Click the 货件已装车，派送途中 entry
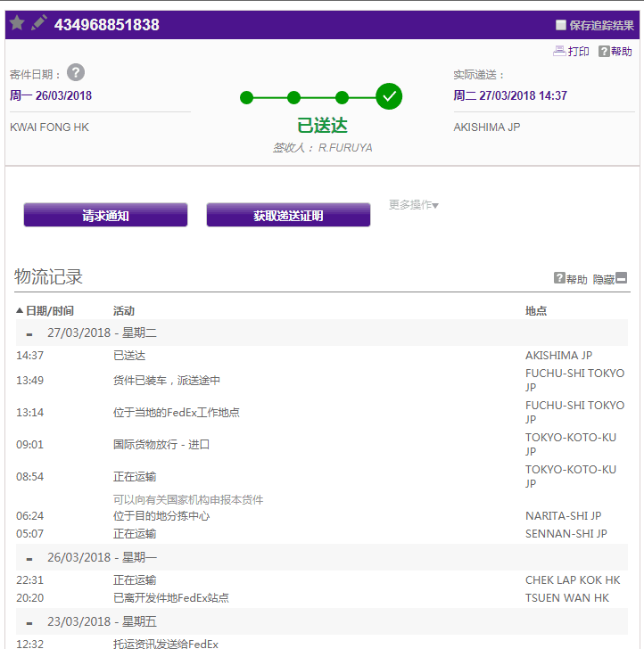Screen dimensions: 644x649 (x=167, y=381)
